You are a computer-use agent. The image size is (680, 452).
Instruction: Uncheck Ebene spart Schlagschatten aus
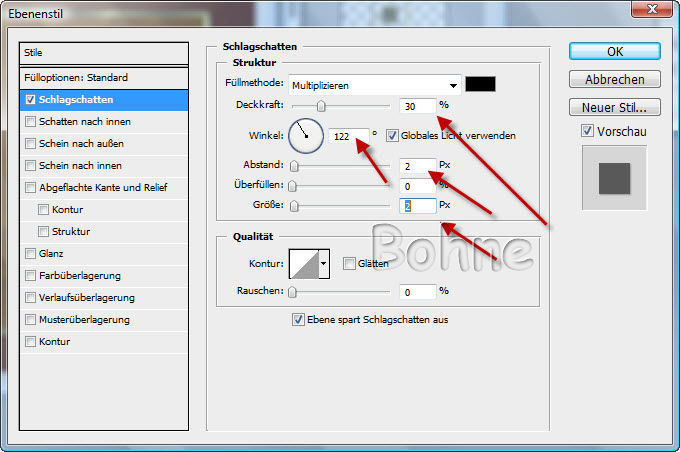pos(298,320)
